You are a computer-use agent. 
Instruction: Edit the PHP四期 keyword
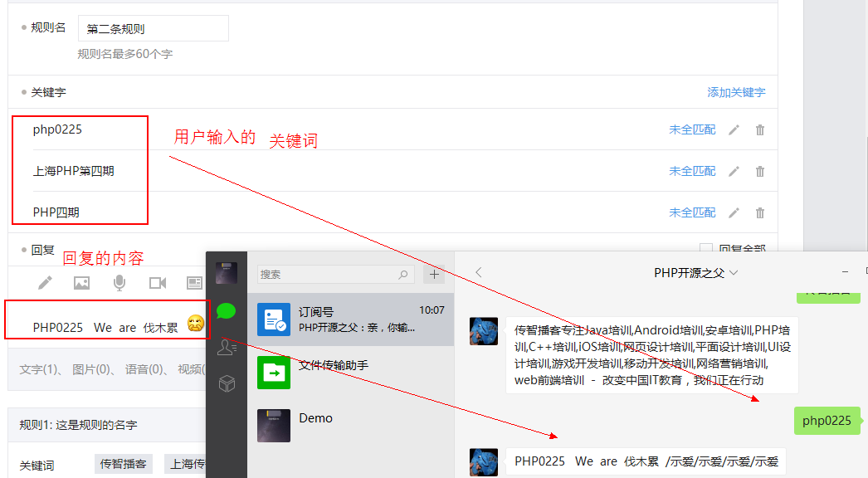(x=734, y=212)
